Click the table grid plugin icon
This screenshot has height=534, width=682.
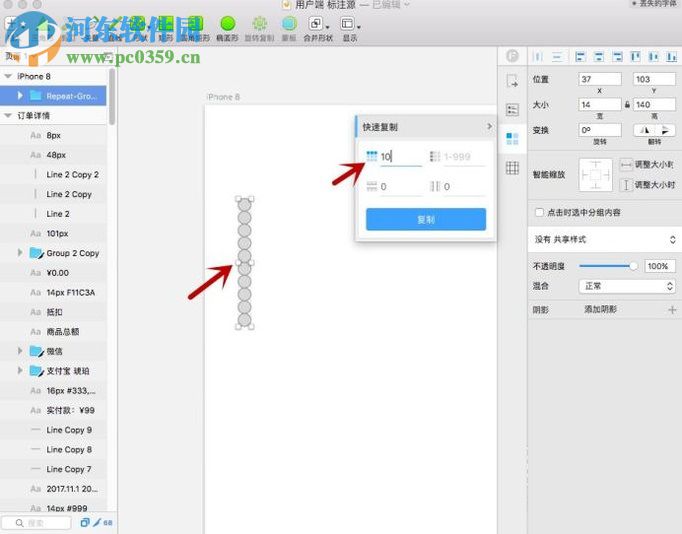(x=512, y=167)
